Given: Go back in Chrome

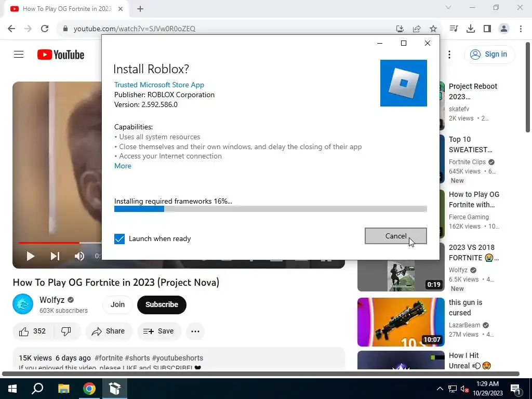Looking at the screenshot, I should pos(11,29).
